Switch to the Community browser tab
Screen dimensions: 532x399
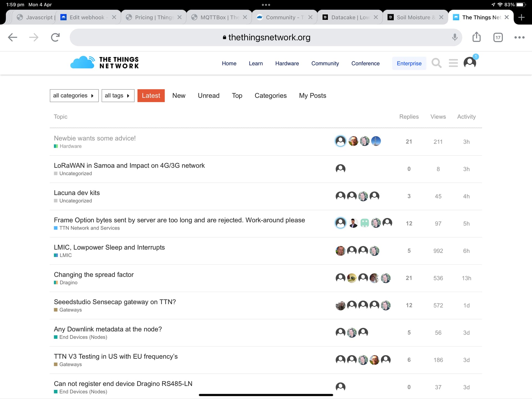tap(284, 17)
